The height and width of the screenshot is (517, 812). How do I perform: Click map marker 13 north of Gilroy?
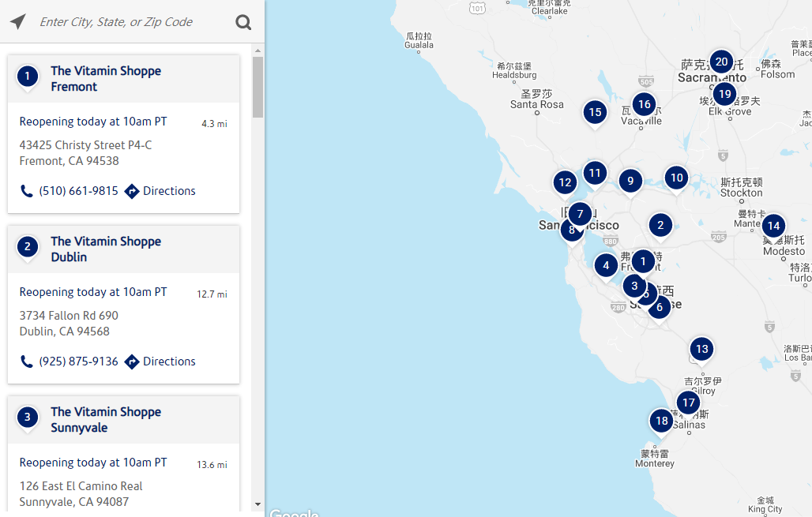(701, 349)
